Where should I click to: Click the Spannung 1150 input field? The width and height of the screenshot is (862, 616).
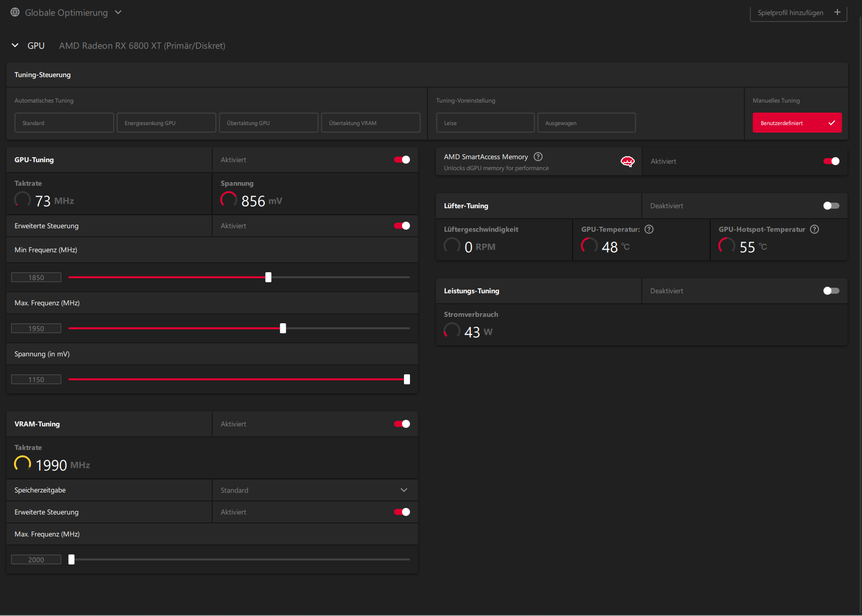coord(36,379)
